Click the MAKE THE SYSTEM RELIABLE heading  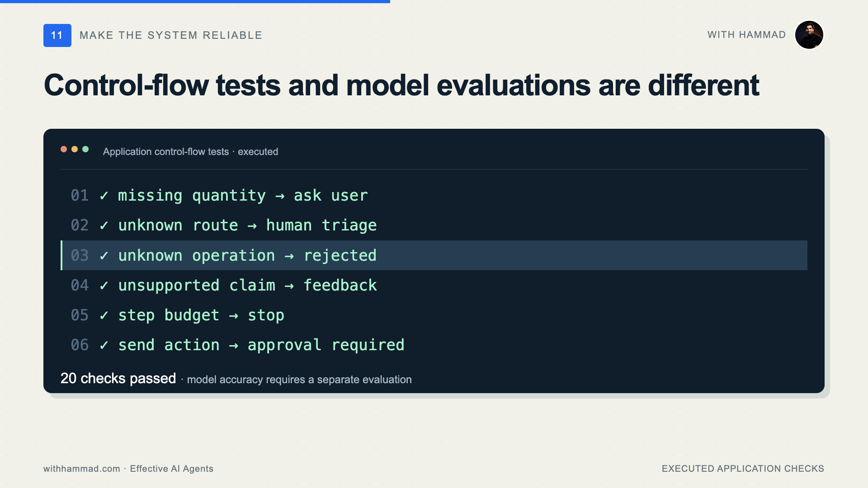point(171,35)
